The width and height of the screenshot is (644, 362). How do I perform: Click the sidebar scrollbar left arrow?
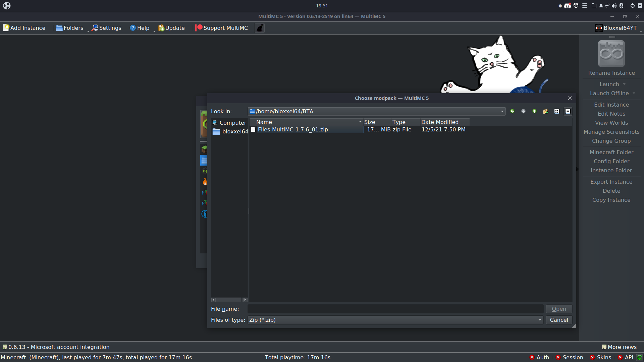(x=214, y=300)
